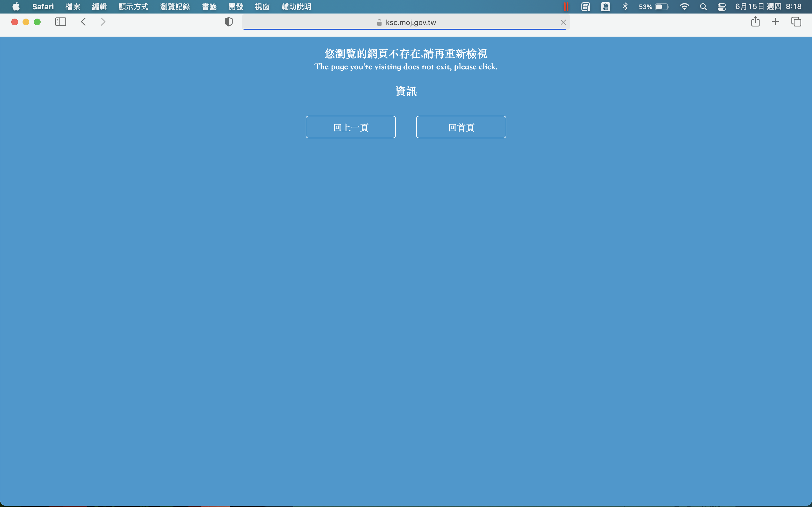Image resolution: width=812 pixels, height=507 pixels.
Task: Open the Share icon in toolbar
Action: coord(755,22)
